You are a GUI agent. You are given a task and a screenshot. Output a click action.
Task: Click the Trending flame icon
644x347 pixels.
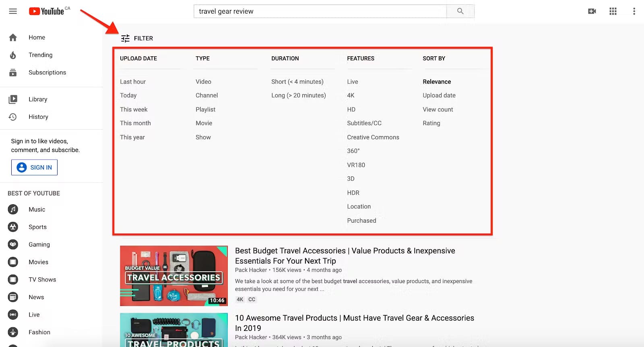pyautogui.click(x=13, y=55)
